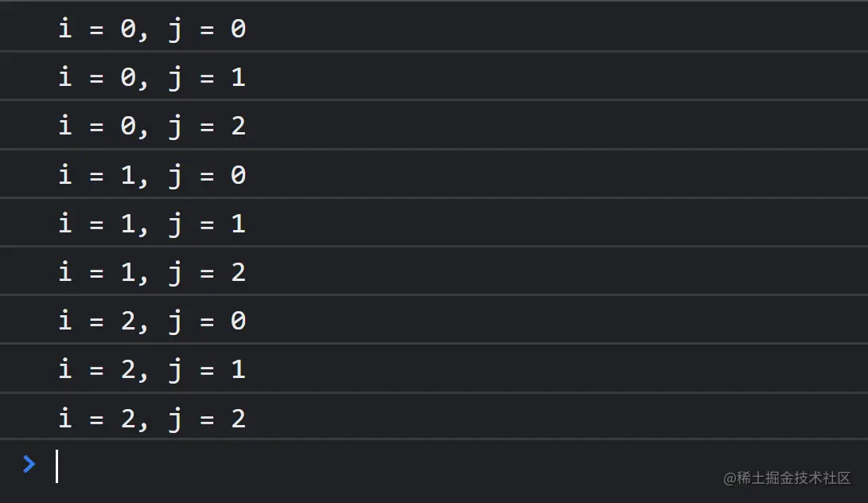Click the "i = 1, j = 1" output line
Image resolution: width=868 pixels, height=503 pixels.
coord(152,223)
